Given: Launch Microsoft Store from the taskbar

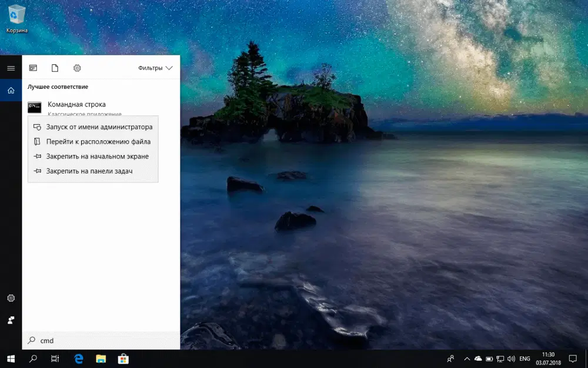Looking at the screenshot, I should [123, 359].
